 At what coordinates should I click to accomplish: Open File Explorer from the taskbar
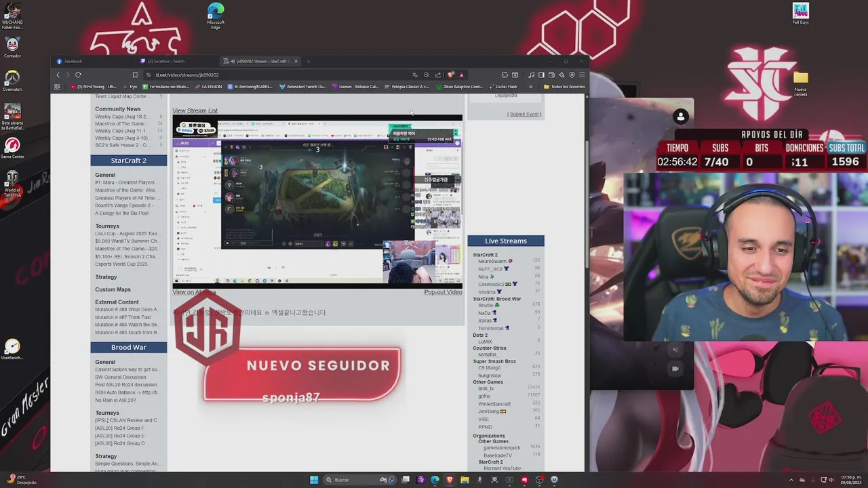pos(465,480)
